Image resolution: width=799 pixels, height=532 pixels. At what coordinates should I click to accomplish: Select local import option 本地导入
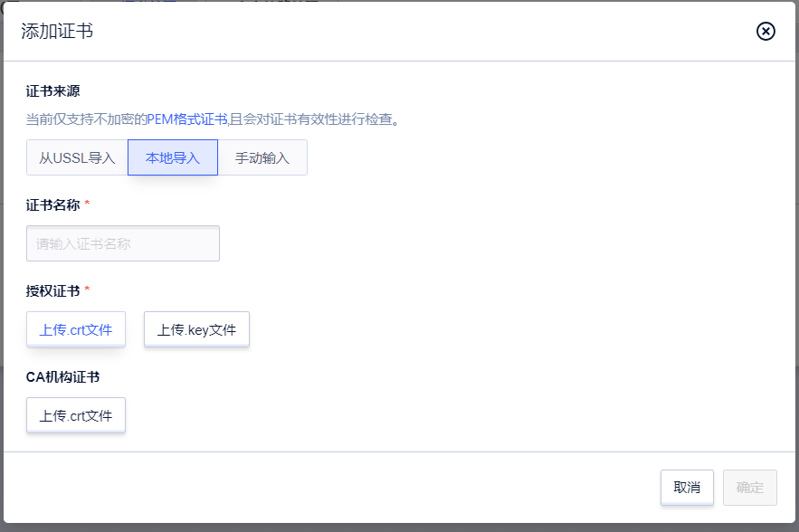coord(172,157)
